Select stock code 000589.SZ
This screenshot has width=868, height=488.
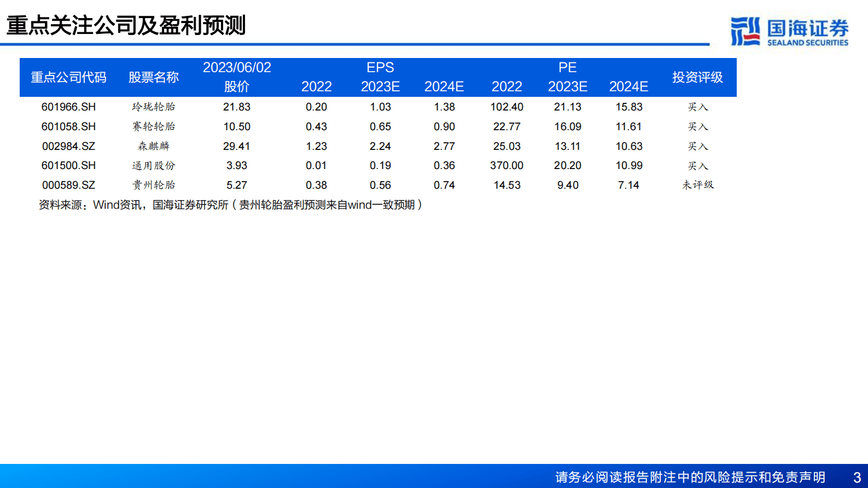[68, 185]
